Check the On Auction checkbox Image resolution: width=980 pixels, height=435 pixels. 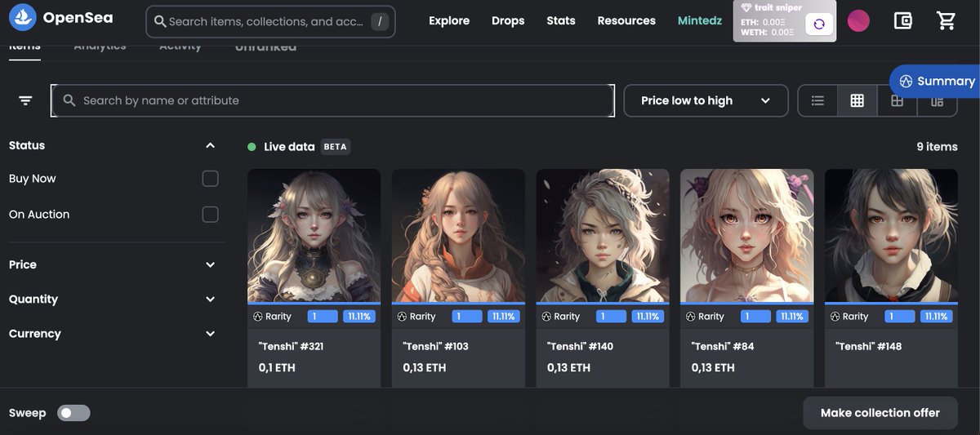210,215
